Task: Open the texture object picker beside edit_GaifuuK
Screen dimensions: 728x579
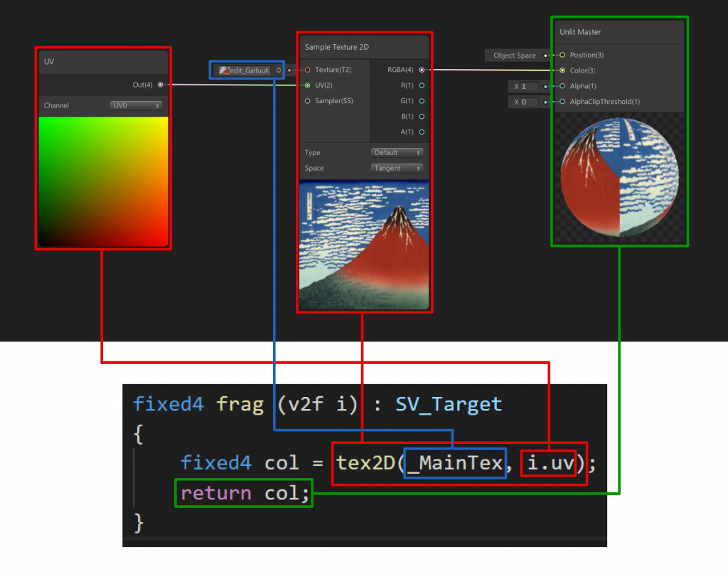Action: [x=278, y=70]
